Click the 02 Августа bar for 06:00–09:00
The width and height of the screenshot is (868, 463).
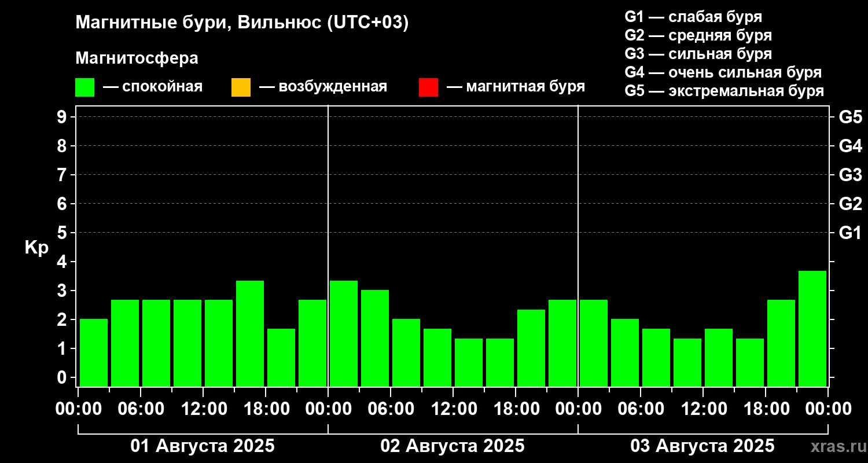click(x=406, y=352)
